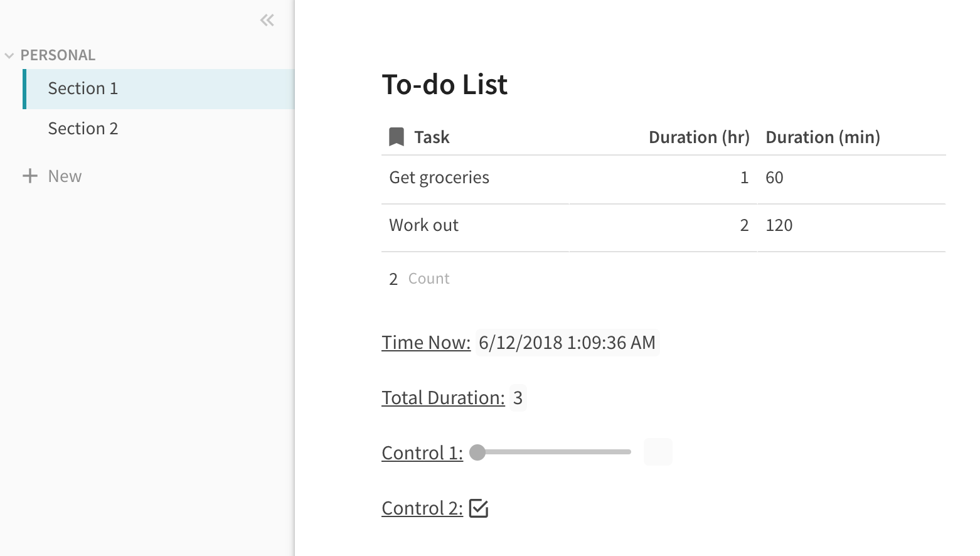Click the New section button label
980x556 pixels.
[x=65, y=176]
